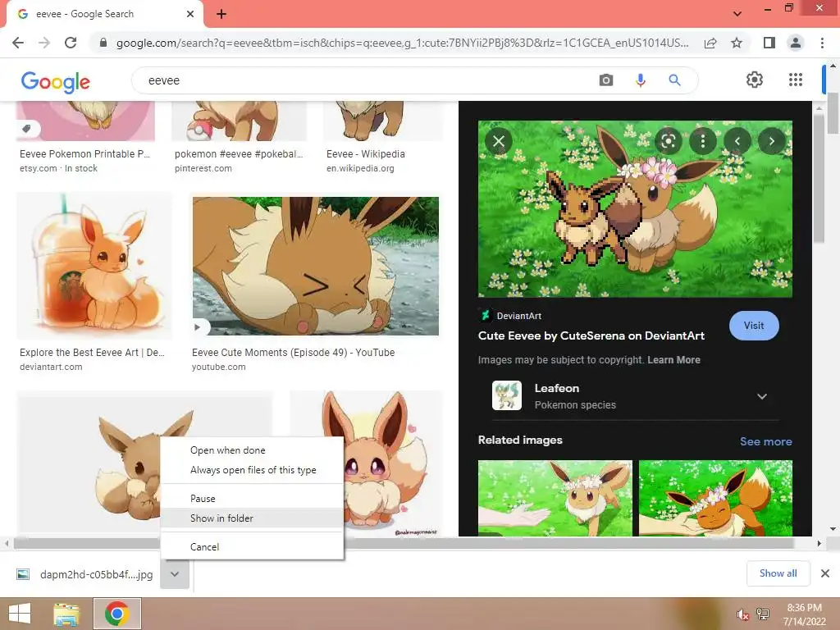Click the eevee search input field

(x=364, y=80)
